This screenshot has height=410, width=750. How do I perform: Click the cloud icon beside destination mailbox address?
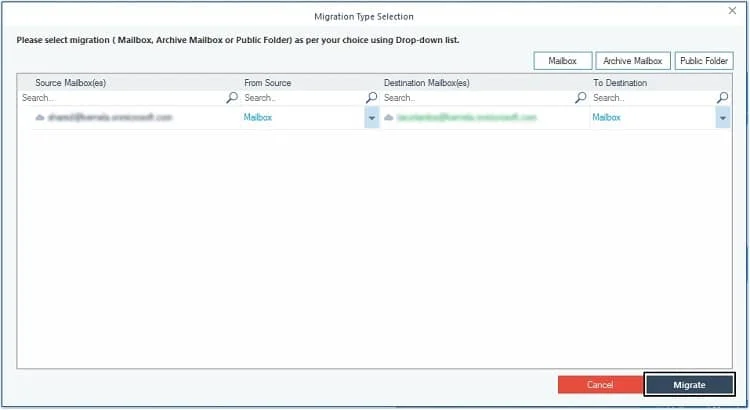[388, 118]
